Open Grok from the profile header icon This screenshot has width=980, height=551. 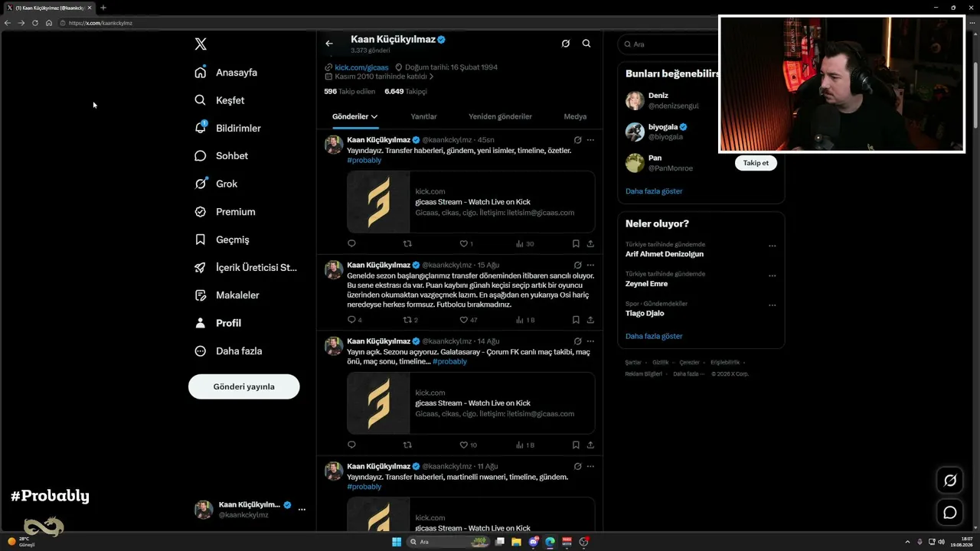tap(566, 44)
